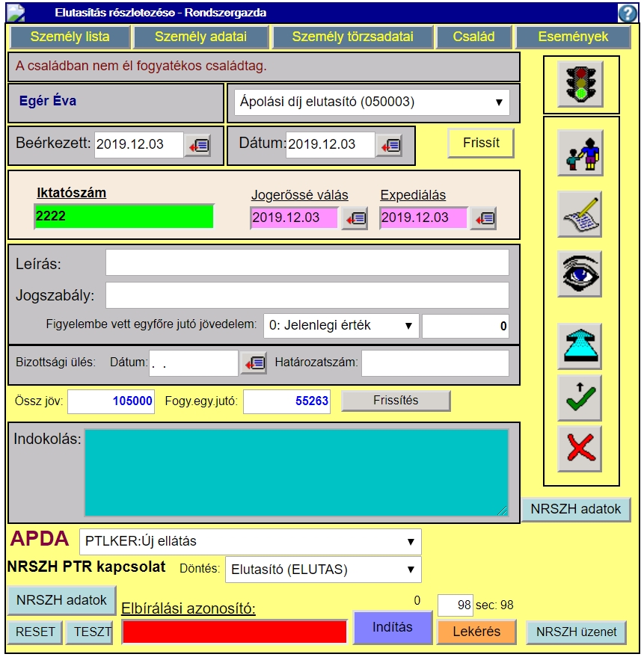Expand the Ápolási díj elutasító dropdown

[368, 102]
